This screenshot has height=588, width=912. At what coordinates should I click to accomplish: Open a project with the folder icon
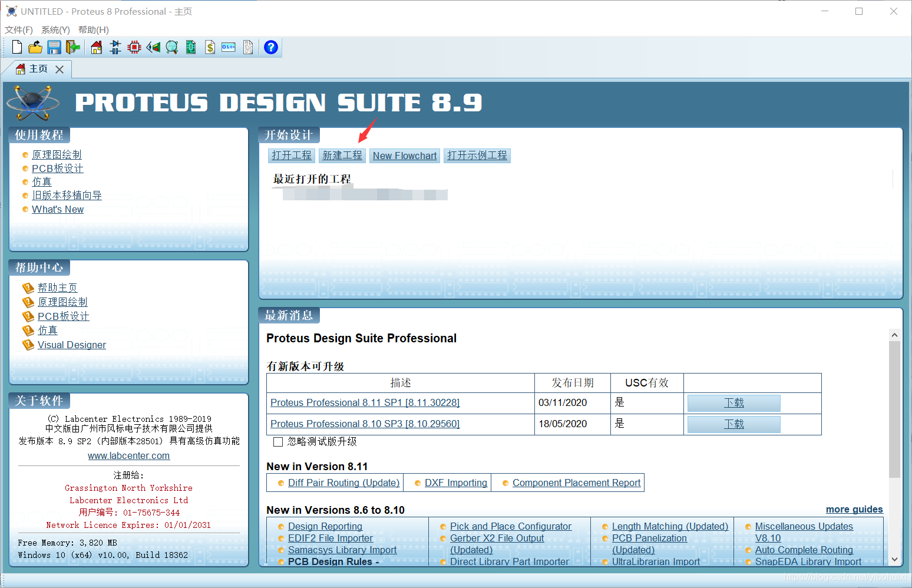point(35,47)
